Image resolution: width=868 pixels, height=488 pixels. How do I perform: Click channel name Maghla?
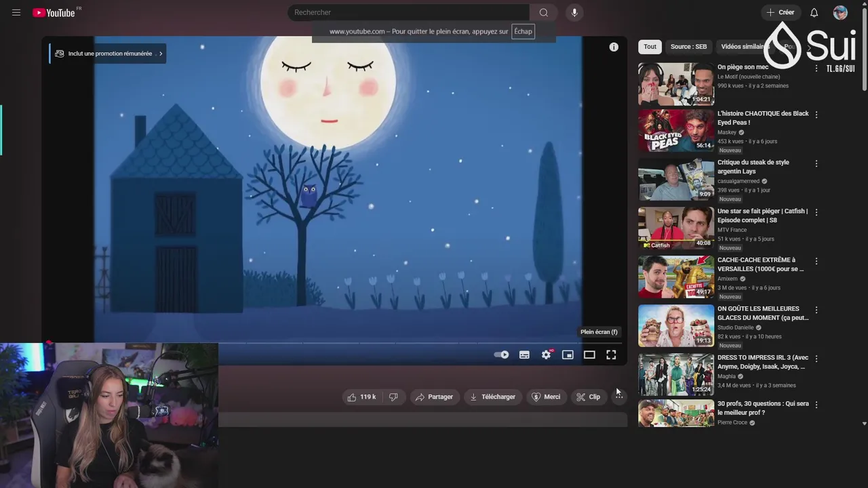click(x=726, y=376)
